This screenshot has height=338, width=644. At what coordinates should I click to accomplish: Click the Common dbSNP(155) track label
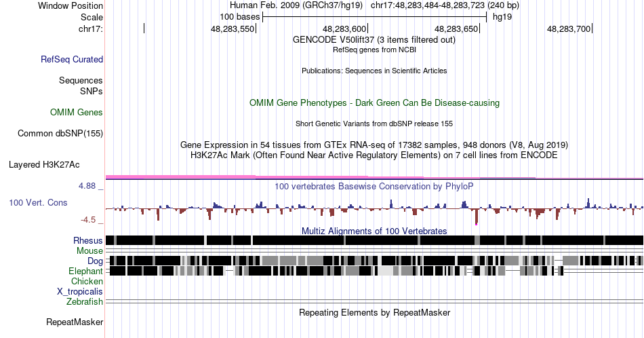(x=60, y=134)
